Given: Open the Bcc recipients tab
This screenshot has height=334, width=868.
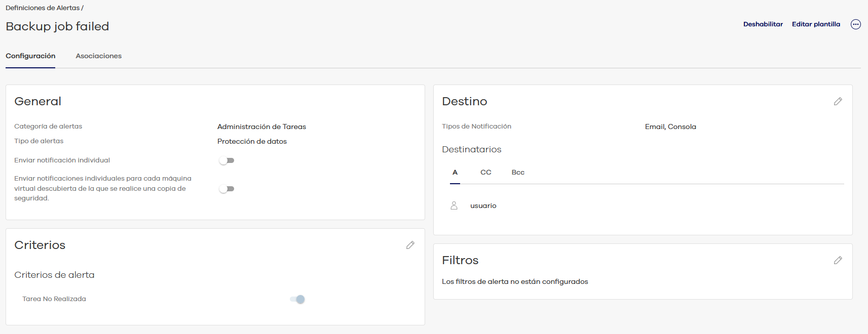Looking at the screenshot, I should pyautogui.click(x=518, y=173).
